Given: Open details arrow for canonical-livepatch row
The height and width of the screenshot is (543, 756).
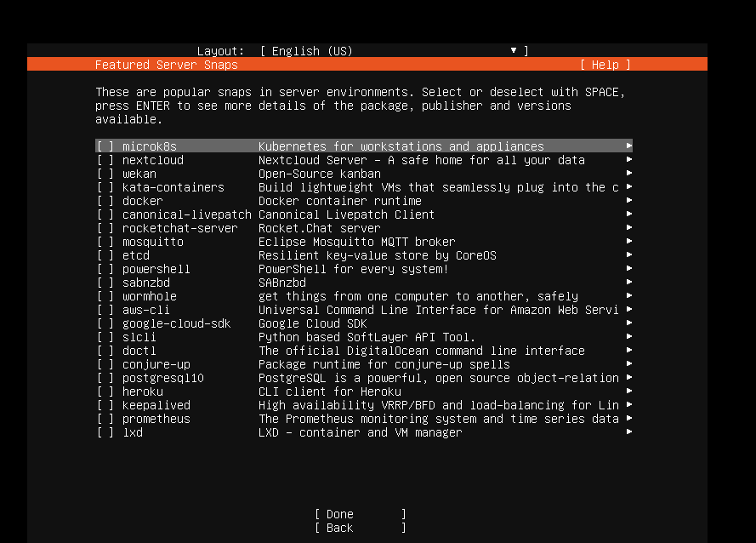Looking at the screenshot, I should click(x=628, y=214).
